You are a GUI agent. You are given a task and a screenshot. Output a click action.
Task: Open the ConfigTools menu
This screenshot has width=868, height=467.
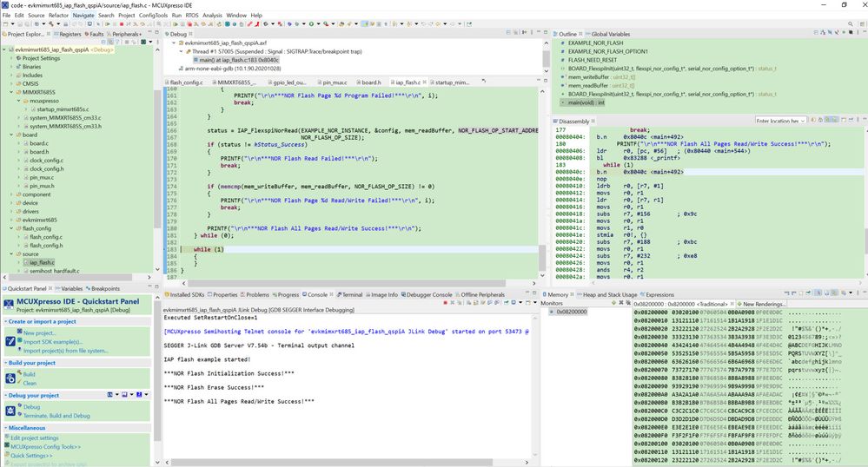(153, 16)
